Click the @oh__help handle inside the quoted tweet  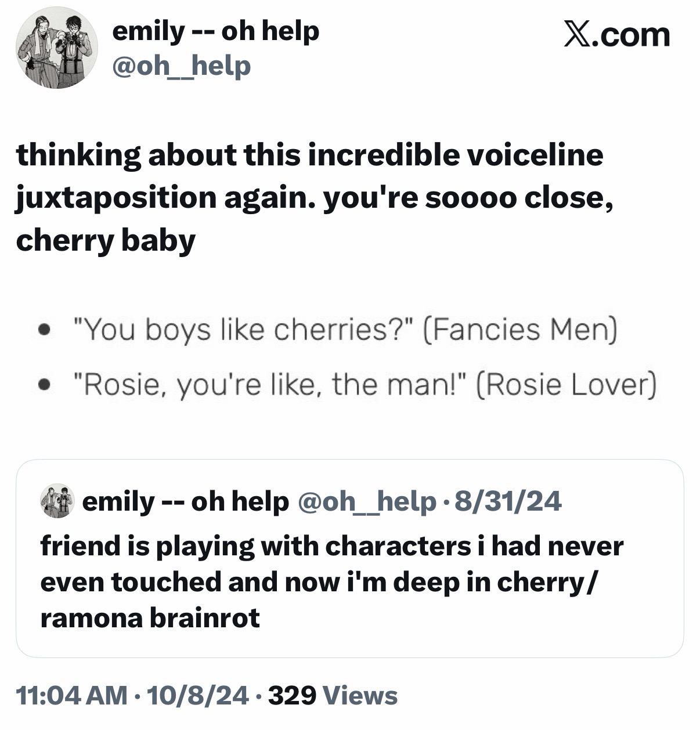(366, 501)
